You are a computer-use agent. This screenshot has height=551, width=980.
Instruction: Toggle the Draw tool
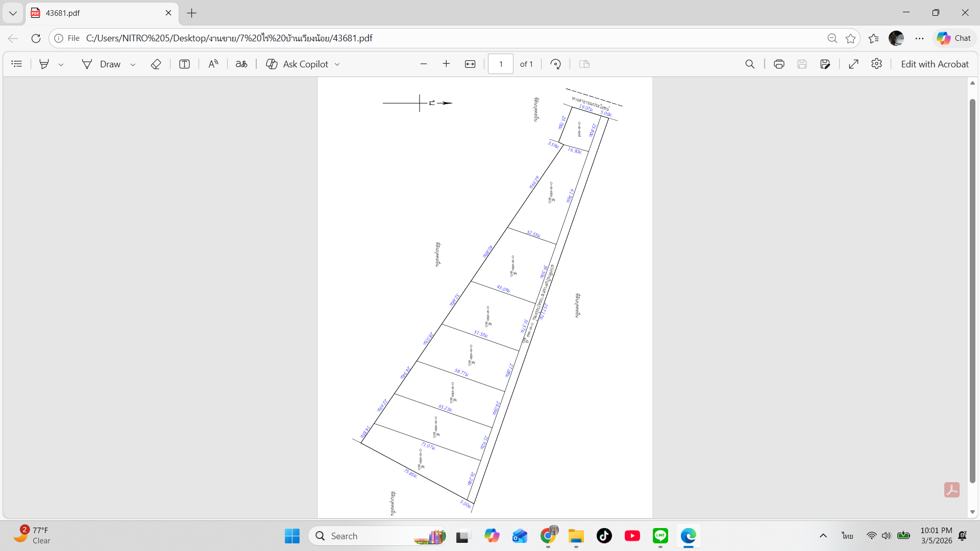coord(101,64)
